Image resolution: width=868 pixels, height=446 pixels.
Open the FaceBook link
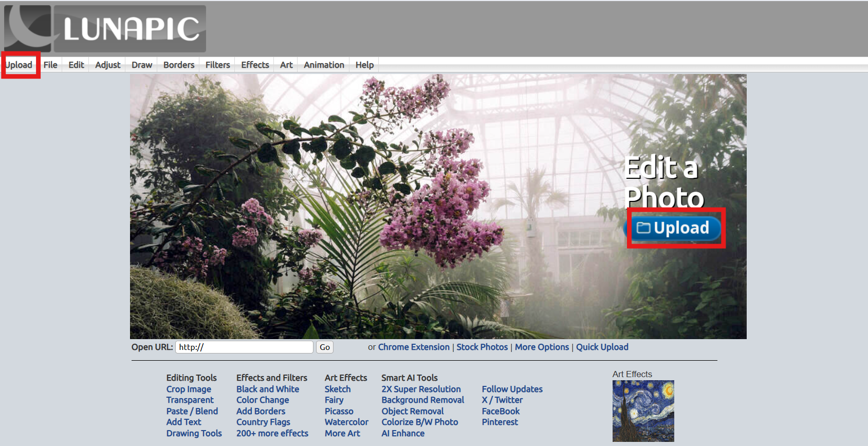[x=501, y=412]
